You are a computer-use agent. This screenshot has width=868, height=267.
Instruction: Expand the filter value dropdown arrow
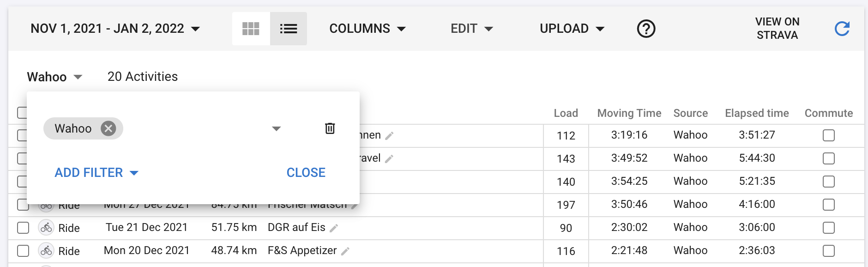pos(276,128)
